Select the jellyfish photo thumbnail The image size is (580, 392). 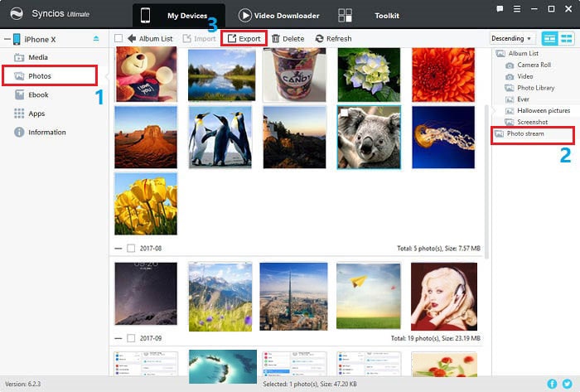coord(443,138)
